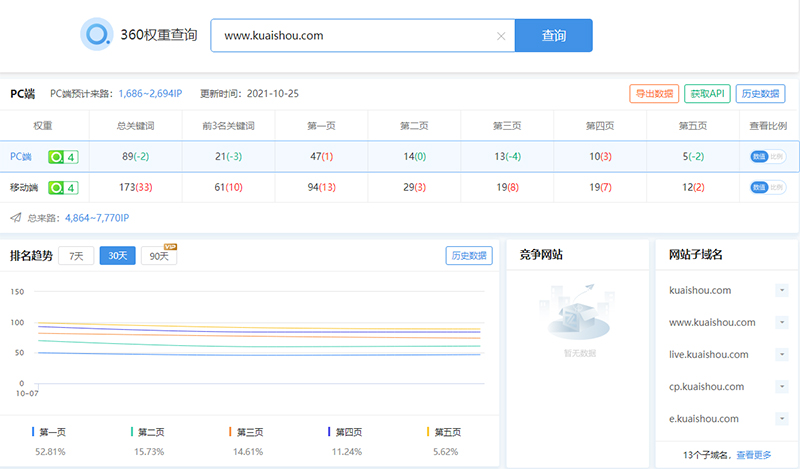Click the 查看比例 column header
800x469 pixels.
coord(768,126)
